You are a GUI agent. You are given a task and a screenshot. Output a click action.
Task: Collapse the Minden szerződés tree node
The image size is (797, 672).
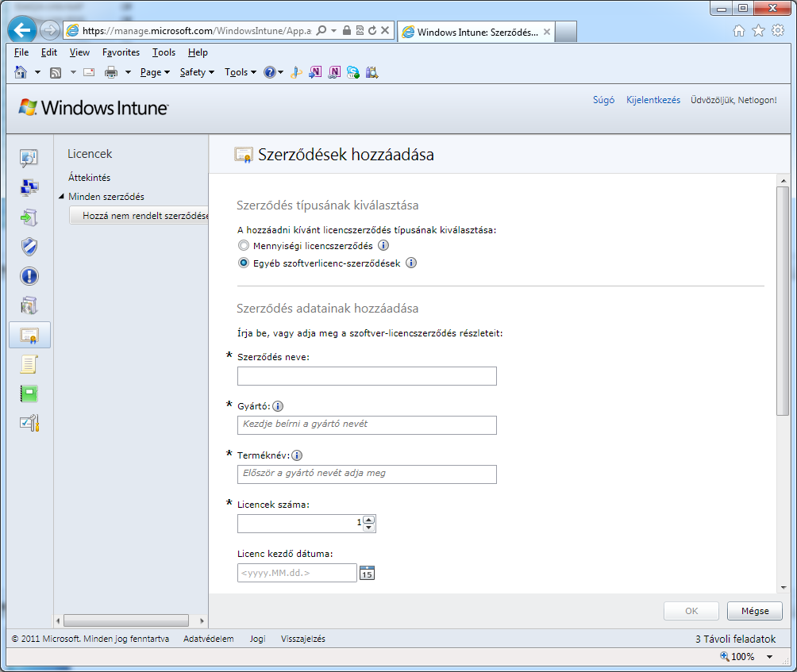(x=61, y=196)
